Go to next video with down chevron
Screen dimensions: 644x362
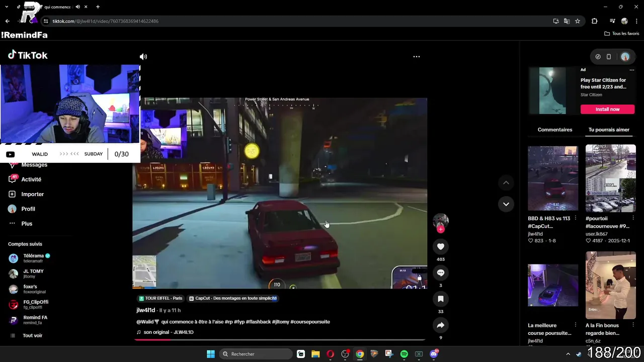(x=506, y=204)
